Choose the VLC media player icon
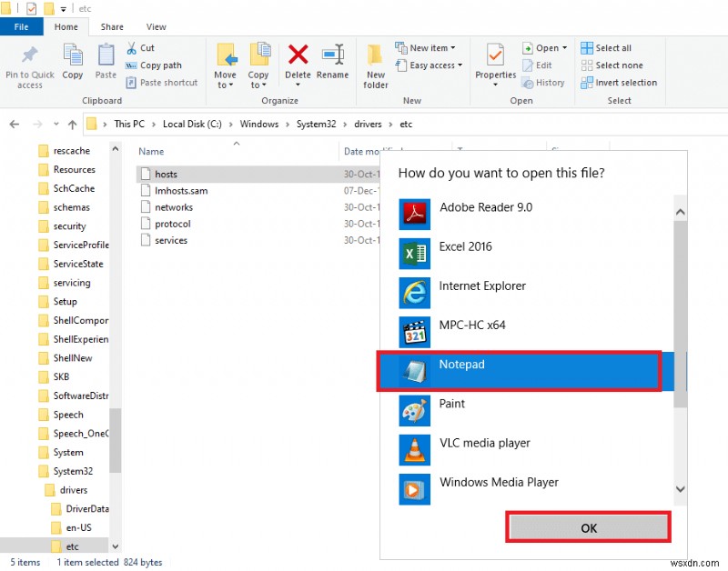 [x=414, y=450]
